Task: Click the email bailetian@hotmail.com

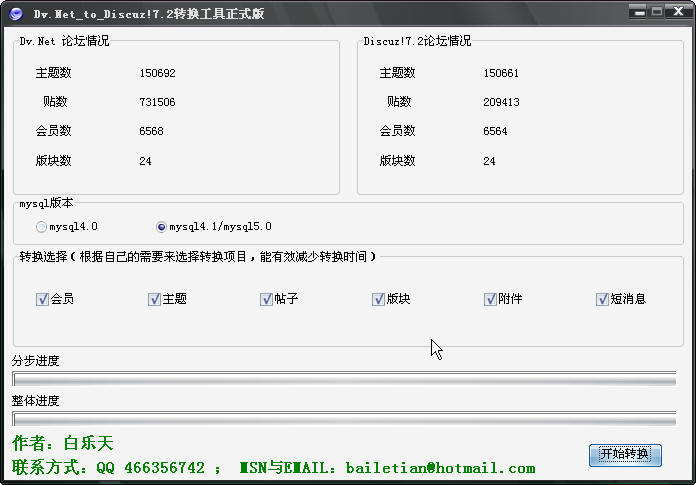Action: [440, 468]
